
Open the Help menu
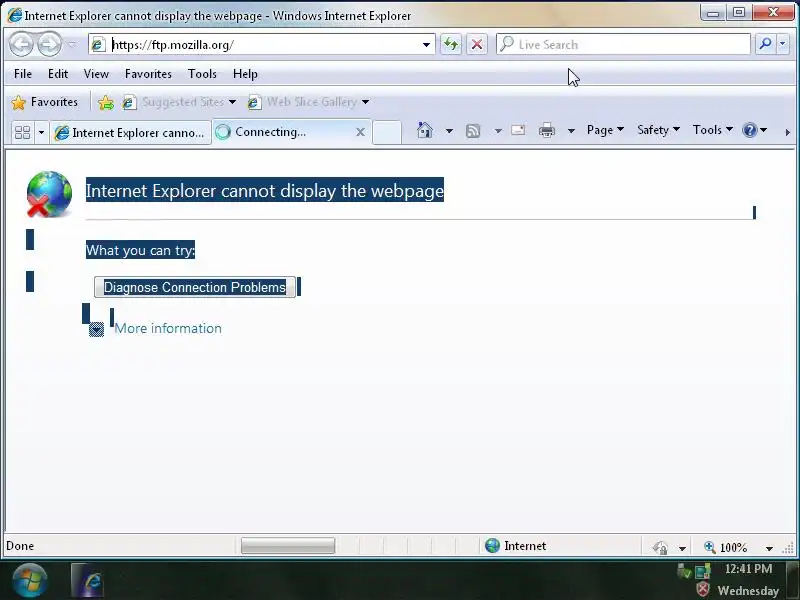coord(245,74)
